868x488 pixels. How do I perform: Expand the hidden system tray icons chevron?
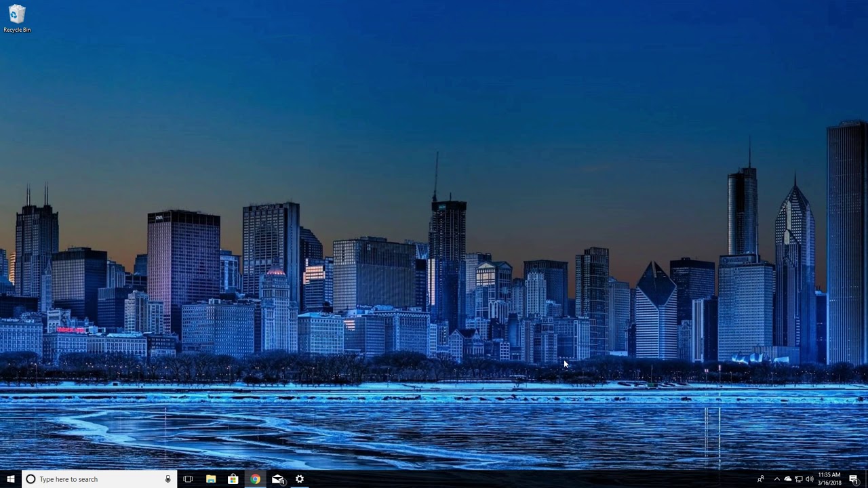[776, 479]
